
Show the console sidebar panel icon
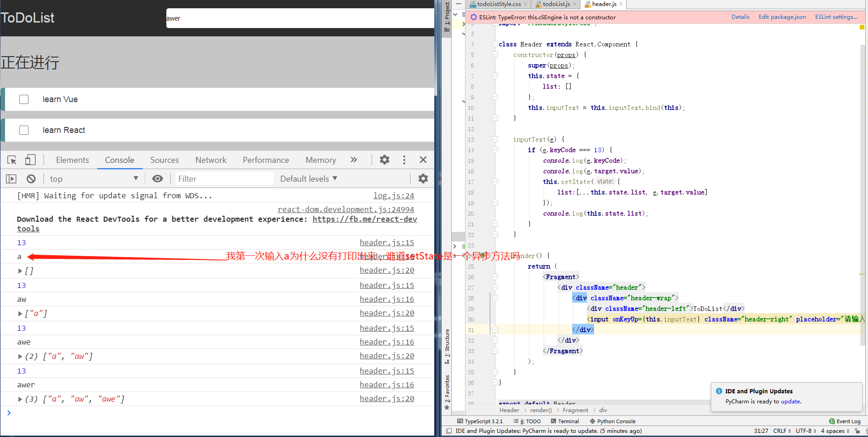[x=11, y=179]
